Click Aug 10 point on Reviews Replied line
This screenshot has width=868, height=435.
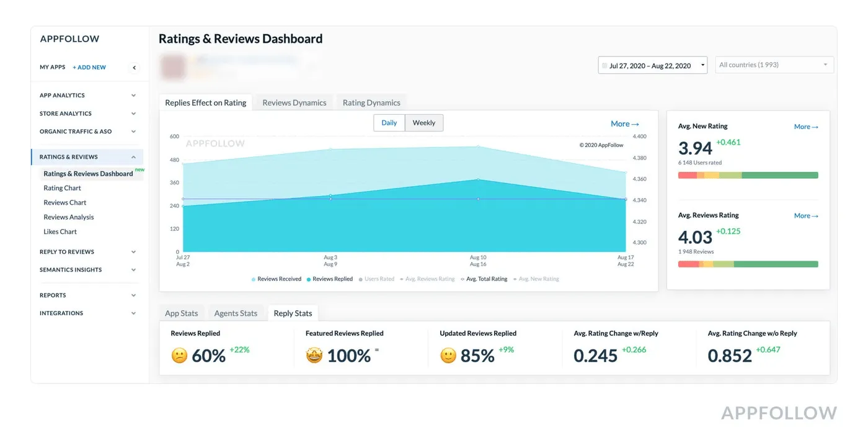478,180
